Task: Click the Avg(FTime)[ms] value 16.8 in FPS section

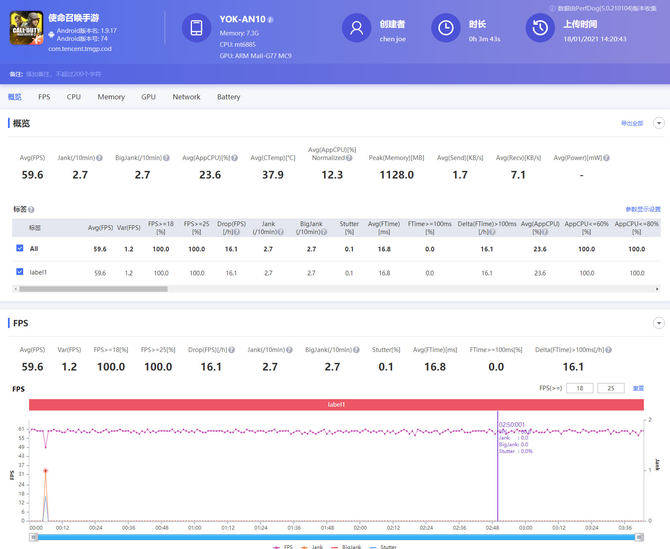Action: pyautogui.click(x=435, y=367)
